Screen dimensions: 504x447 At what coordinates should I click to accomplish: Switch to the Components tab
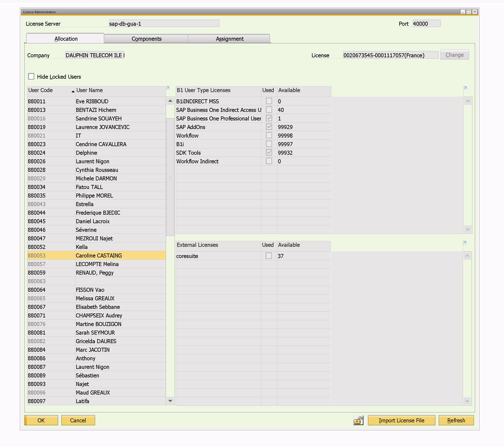click(146, 39)
